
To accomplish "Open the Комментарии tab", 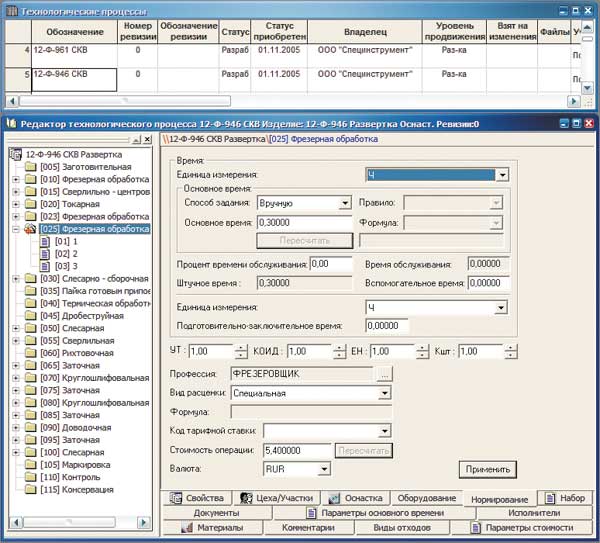I will 308,528.
